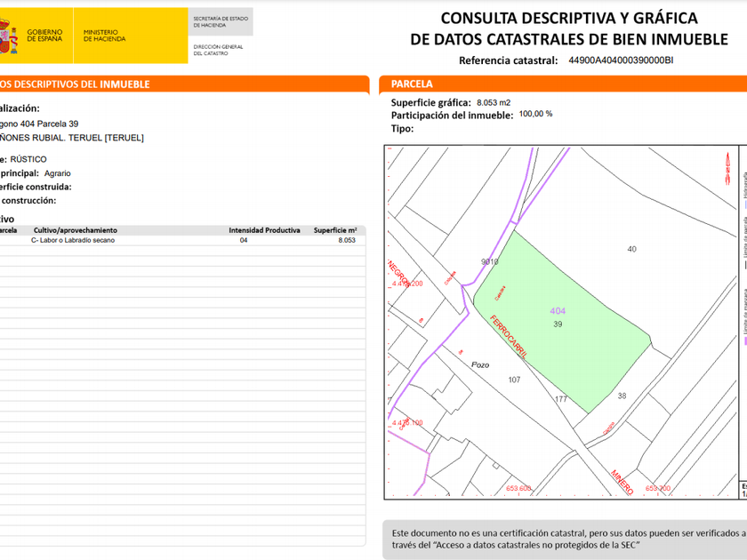
Task: Click the 'Agrario' main use value
Action: (58, 173)
